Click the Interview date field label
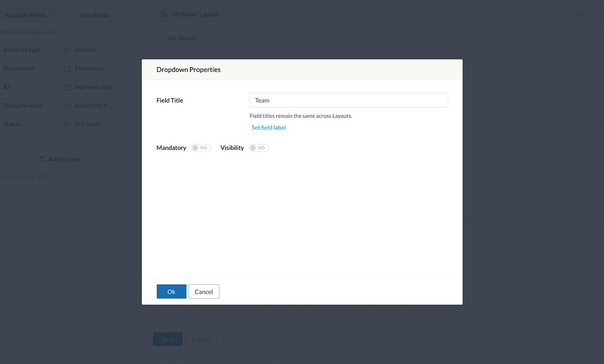Image resolution: width=604 pixels, height=364 pixels. coord(93,87)
